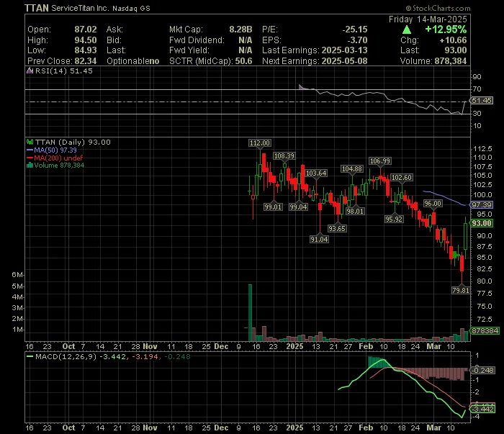Click the RSI(14) legend icon
This screenshot has width=504, height=434.
point(30,71)
